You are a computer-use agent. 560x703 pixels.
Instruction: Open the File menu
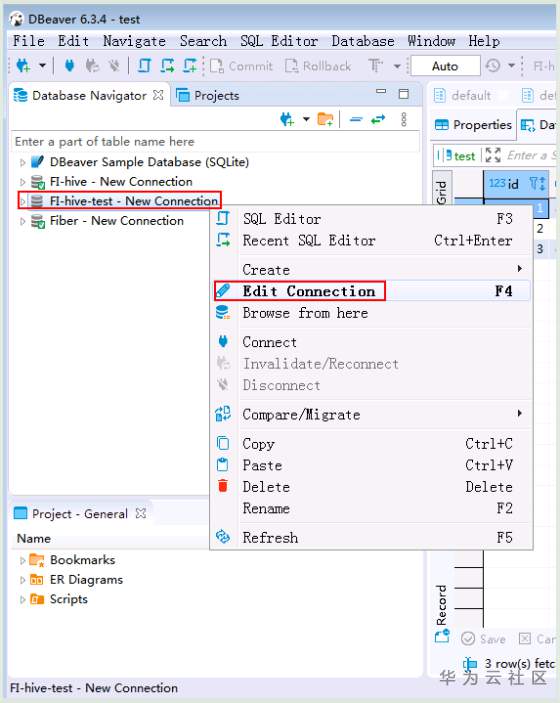[x=29, y=41]
